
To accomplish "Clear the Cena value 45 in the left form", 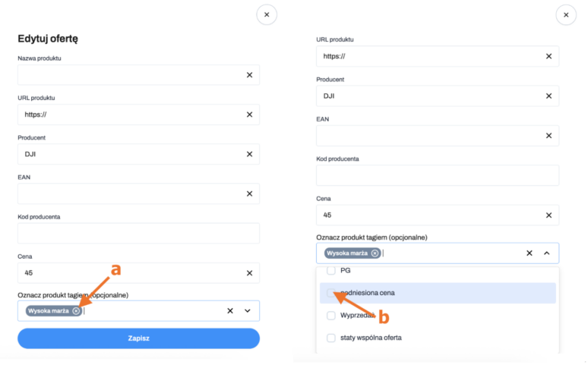I will pos(249,273).
